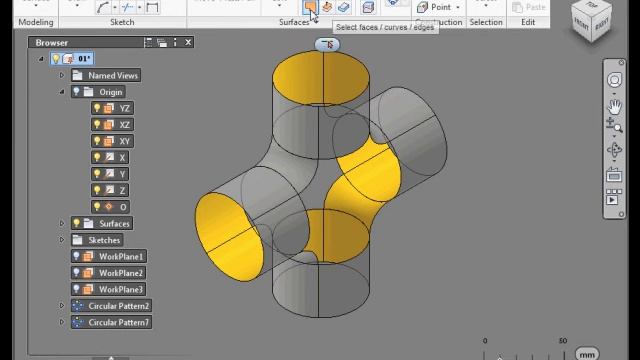Click the mm units button
Screen dimensions: 640x360
point(587,354)
